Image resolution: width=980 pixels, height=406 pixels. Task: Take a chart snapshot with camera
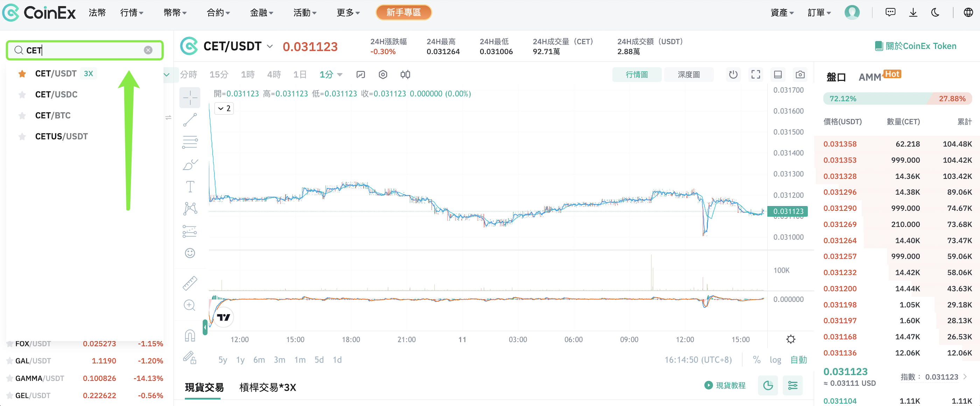click(x=800, y=75)
